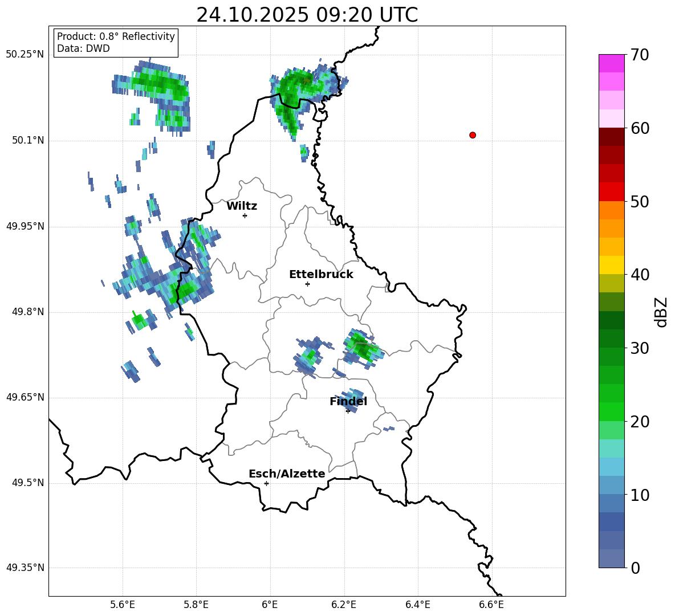The width and height of the screenshot is (675, 616).
Task: Click the 'Data: DWD' text
Action: [83, 48]
